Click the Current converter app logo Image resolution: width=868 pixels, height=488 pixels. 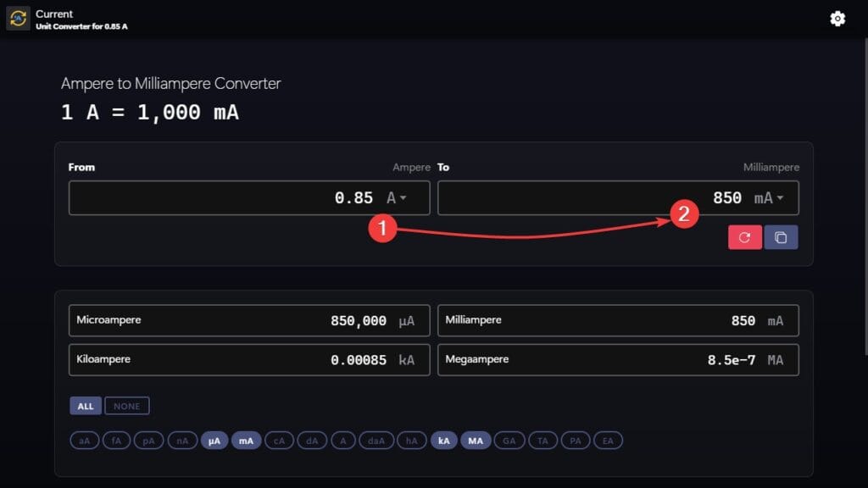coord(18,19)
